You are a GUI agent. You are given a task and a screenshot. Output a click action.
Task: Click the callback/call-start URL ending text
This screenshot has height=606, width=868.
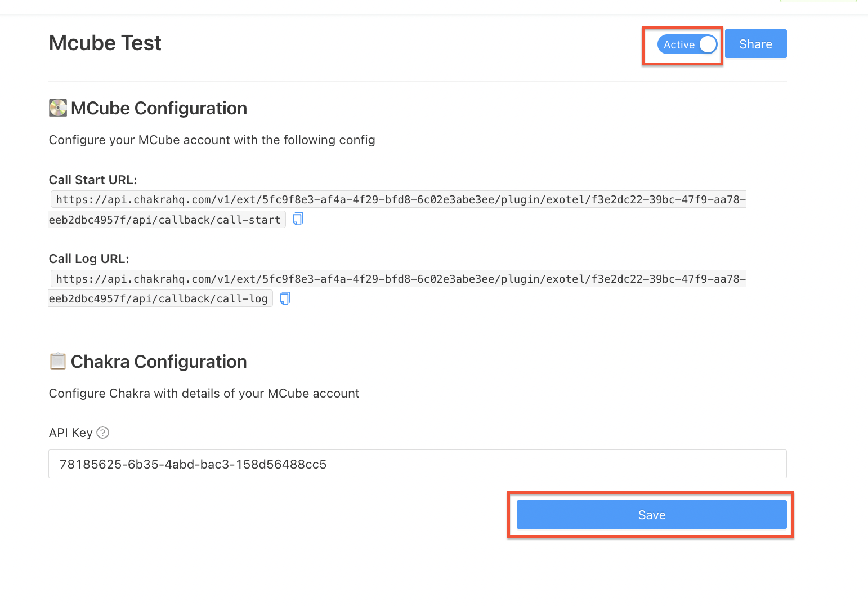click(x=165, y=220)
